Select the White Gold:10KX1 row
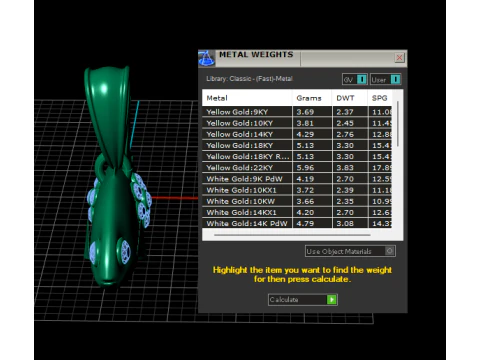This screenshot has width=480, height=360. tap(297, 190)
